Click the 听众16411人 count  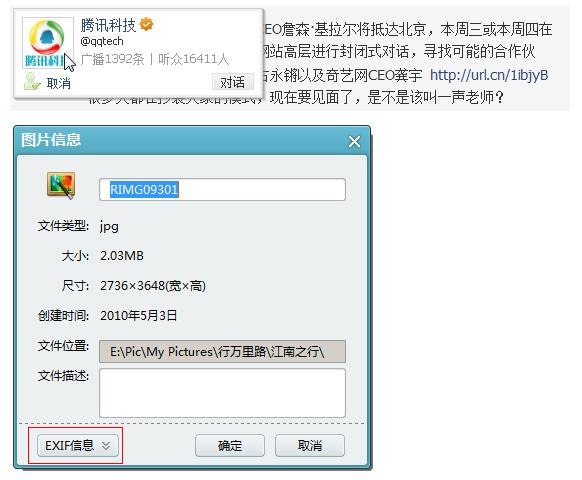coord(193,59)
